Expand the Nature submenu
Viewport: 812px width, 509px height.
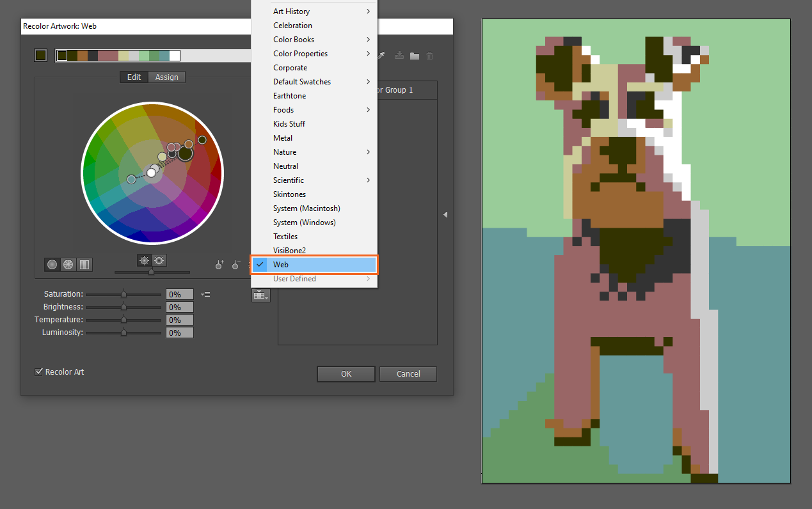coord(314,152)
